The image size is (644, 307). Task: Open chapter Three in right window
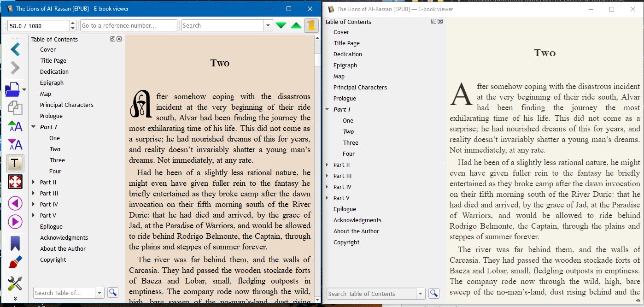[351, 142]
